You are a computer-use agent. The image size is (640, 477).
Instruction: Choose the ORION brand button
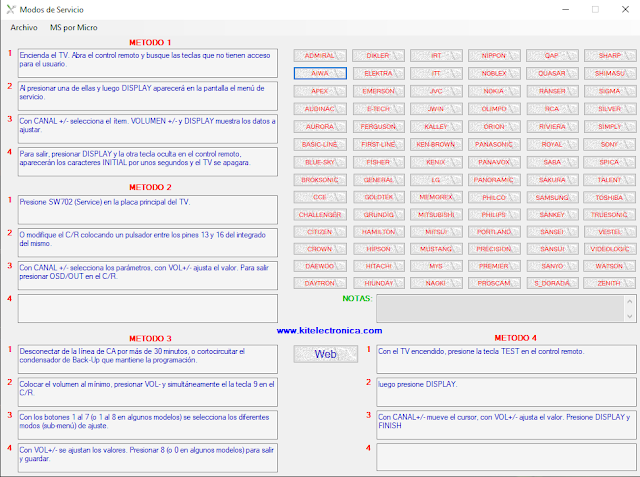[494, 126]
